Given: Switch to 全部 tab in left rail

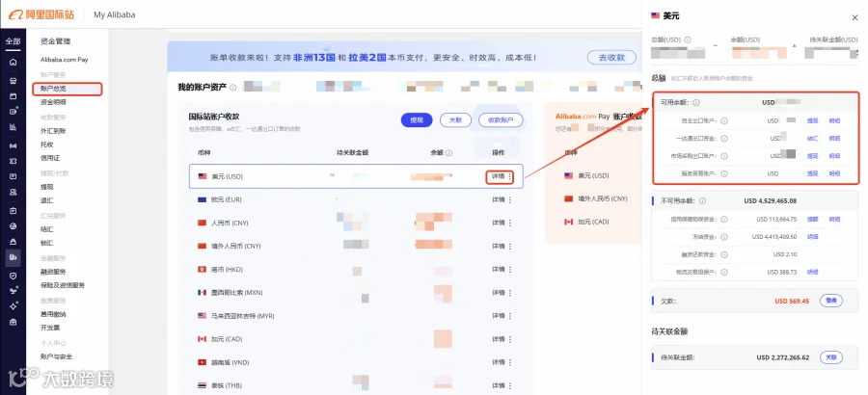Looking at the screenshot, I should [x=13, y=41].
